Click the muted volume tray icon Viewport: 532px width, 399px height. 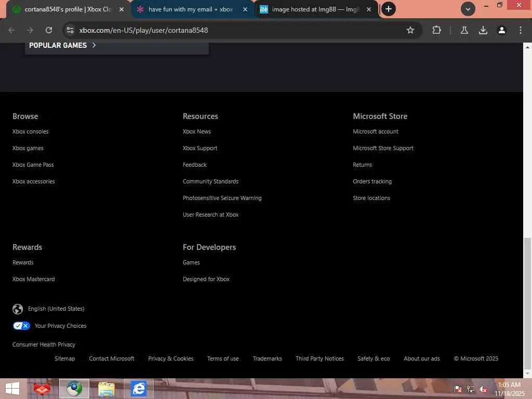(x=483, y=389)
